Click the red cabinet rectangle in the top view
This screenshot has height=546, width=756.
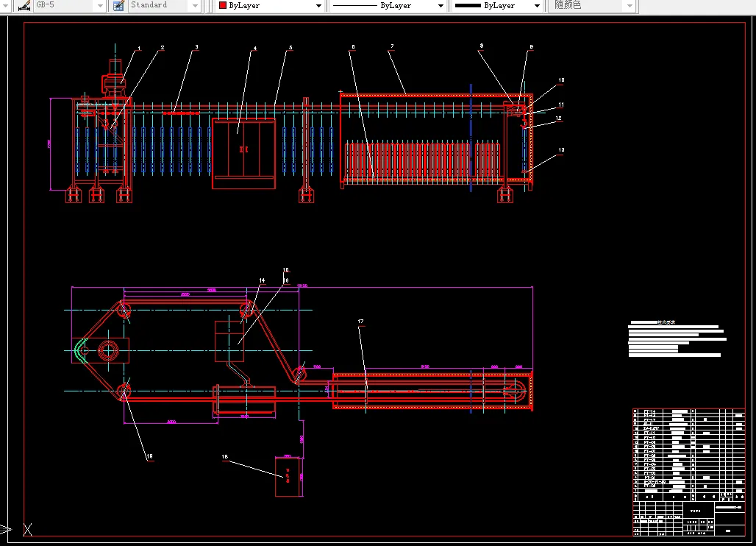(243, 153)
